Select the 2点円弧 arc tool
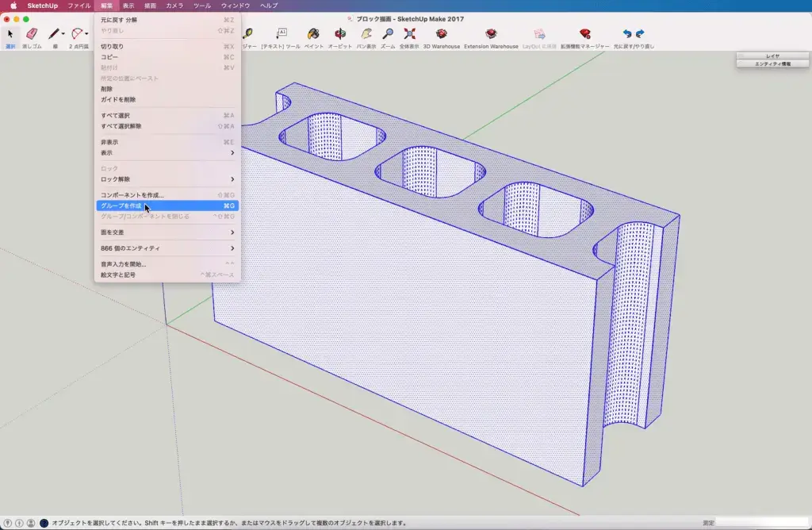812x530 pixels. pos(77,34)
